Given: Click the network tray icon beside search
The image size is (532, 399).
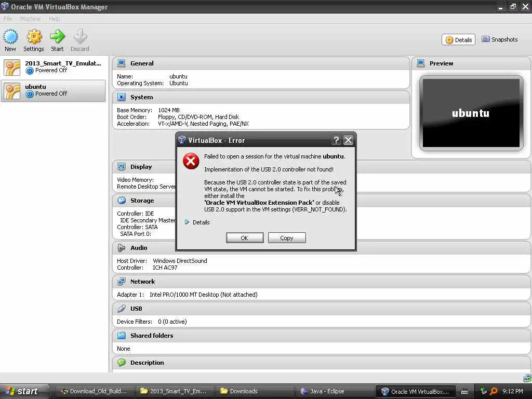Looking at the screenshot, I should point(484,391).
